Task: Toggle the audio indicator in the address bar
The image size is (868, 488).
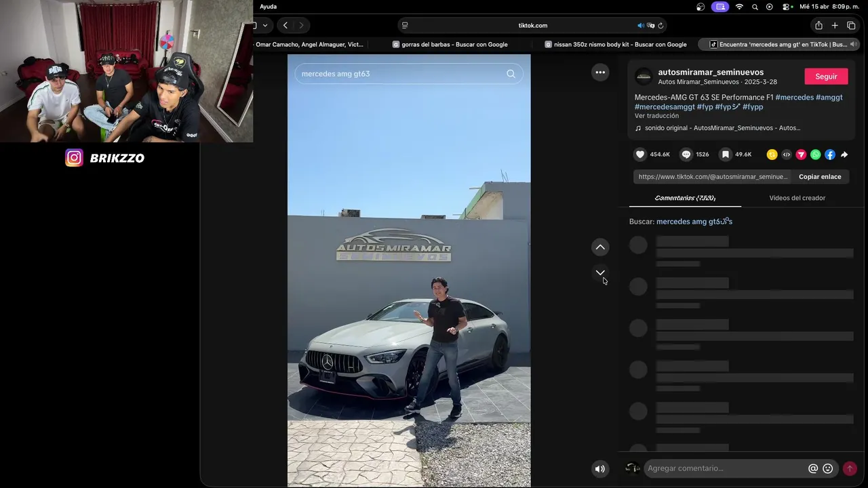Action: tap(641, 26)
